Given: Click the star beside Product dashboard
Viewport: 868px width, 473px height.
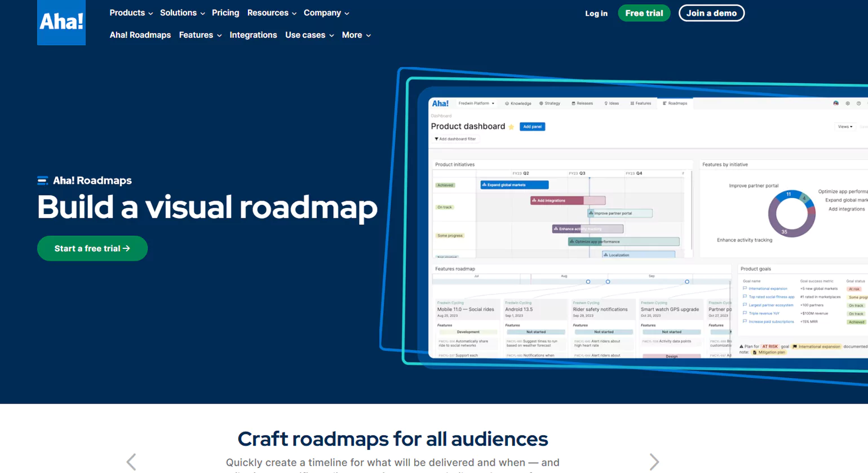Looking at the screenshot, I should pos(511,127).
